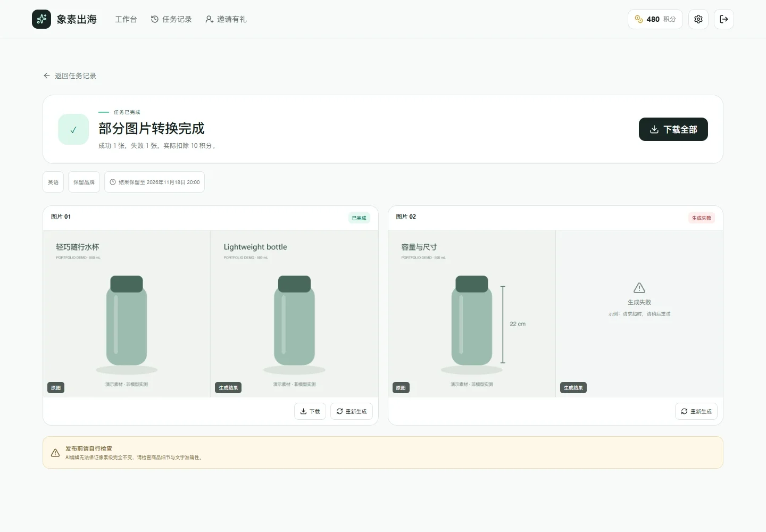Click the 英语 language tag
The width and height of the screenshot is (766, 532).
pos(53,182)
